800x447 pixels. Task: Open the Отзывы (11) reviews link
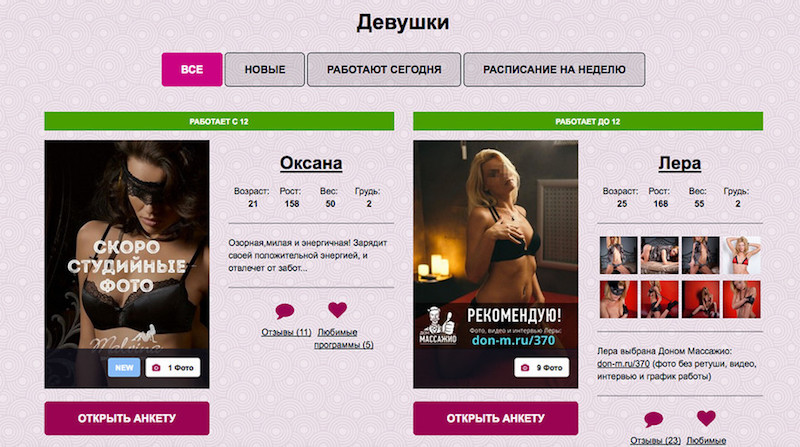[x=286, y=332]
